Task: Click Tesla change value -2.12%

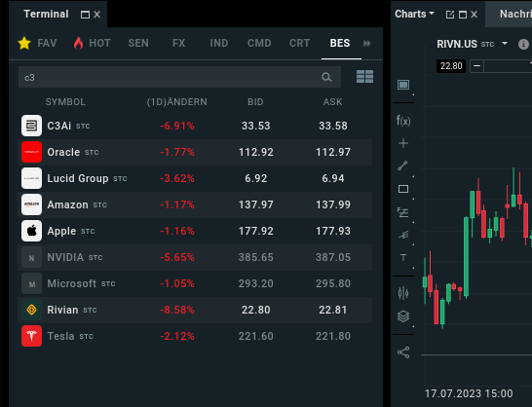Action: pos(177,336)
